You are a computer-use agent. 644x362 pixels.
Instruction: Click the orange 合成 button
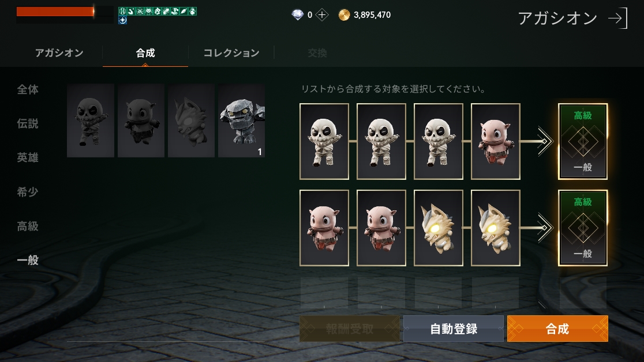pyautogui.click(x=557, y=329)
